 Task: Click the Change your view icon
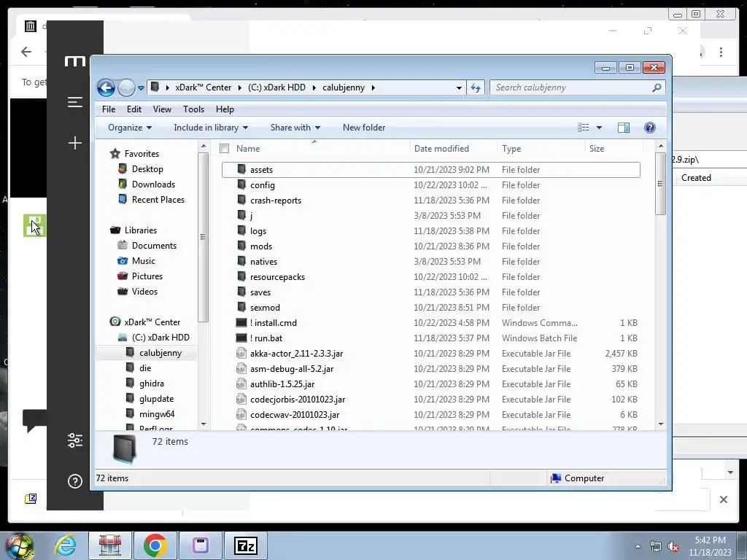click(x=583, y=128)
